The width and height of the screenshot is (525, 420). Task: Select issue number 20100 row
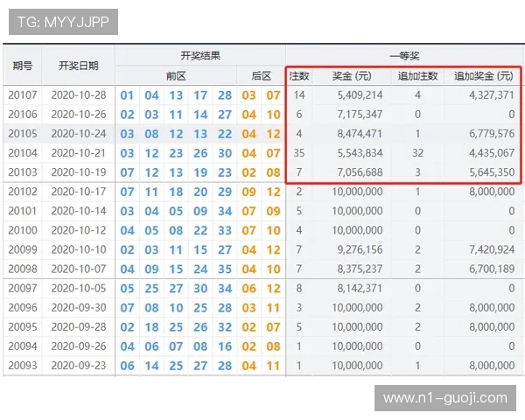tap(23, 230)
